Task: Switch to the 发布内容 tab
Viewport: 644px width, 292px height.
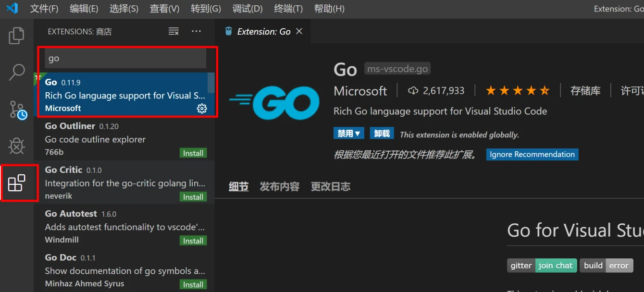Action: [x=279, y=186]
